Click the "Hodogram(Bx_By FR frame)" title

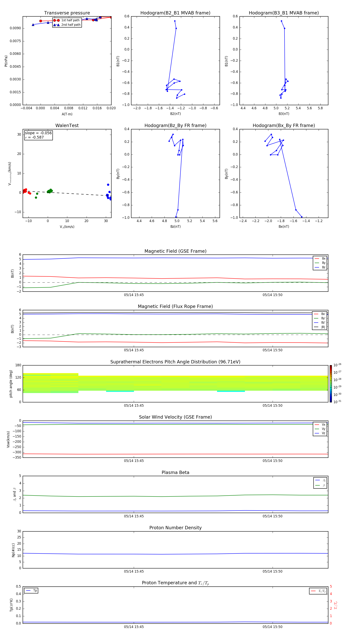click(x=284, y=125)
